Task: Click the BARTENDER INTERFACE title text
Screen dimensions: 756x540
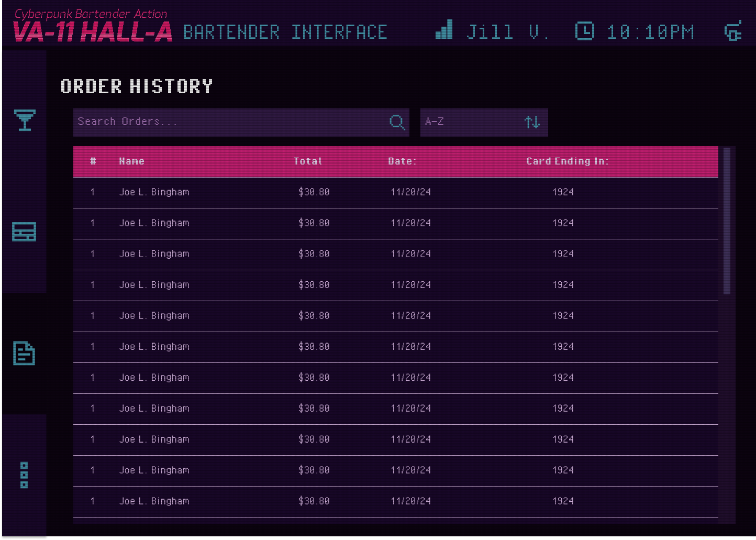Action: coord(285,32)
